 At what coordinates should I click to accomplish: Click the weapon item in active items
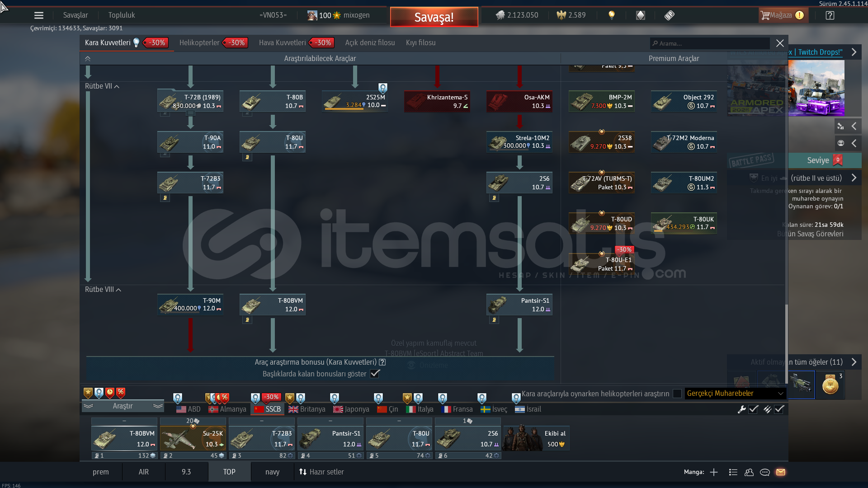(x=801, y=385)
